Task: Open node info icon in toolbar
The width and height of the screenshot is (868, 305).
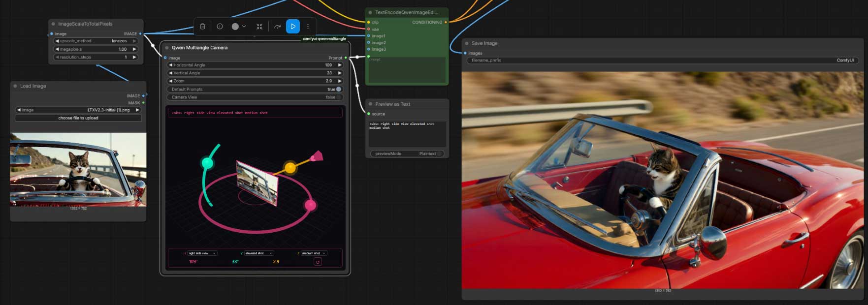Action: [x=220, y=27]
